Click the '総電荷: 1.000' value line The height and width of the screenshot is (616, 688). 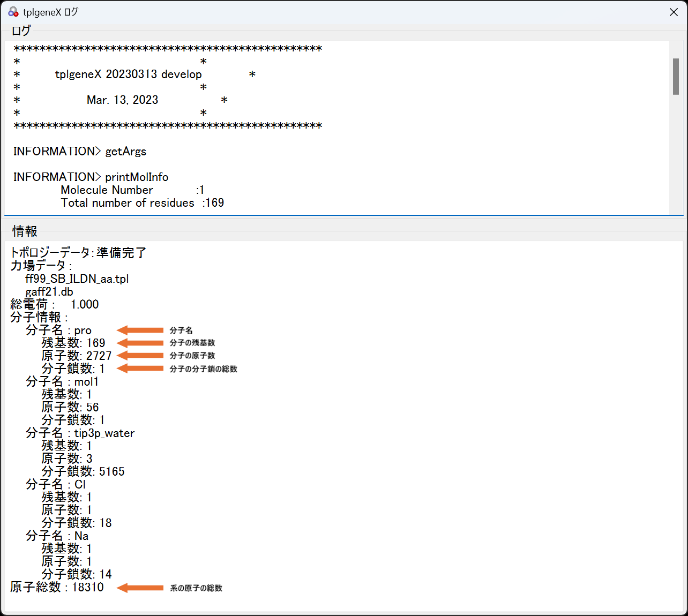55,304
